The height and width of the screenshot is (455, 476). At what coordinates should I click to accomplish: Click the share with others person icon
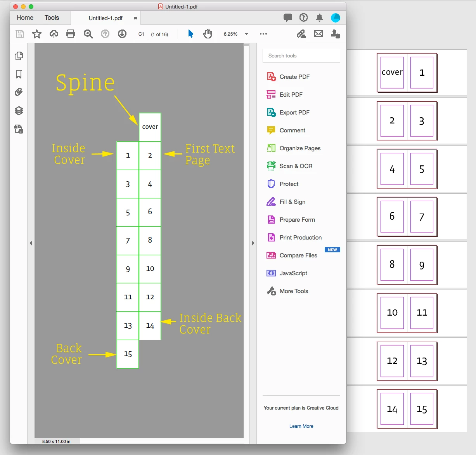pos(336,34)
